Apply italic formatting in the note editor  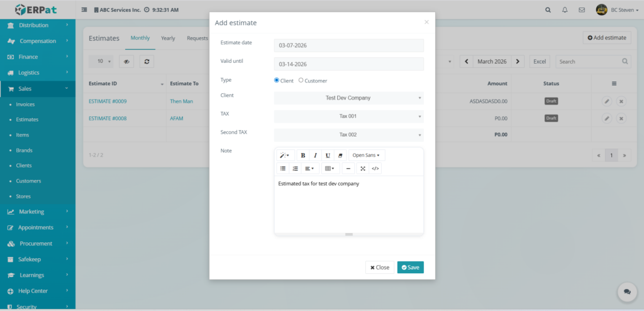coord(316,155)
